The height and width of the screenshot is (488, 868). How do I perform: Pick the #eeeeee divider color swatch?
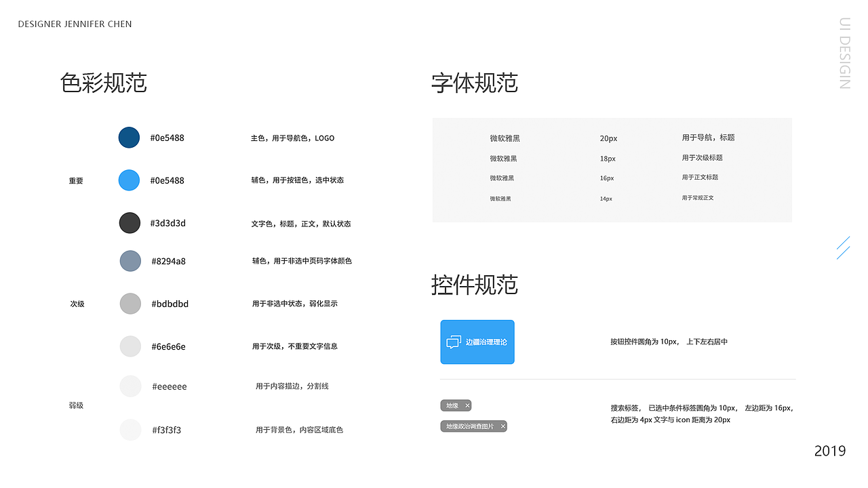130,386
